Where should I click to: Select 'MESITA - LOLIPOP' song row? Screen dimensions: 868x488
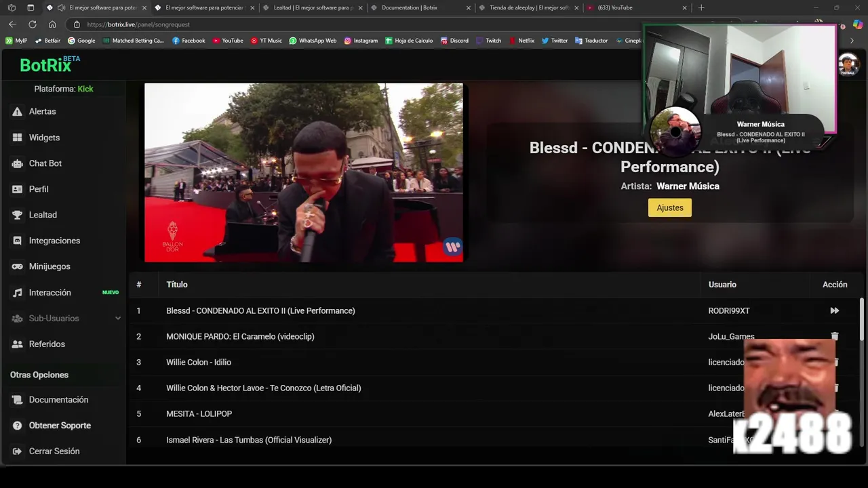[x=199, y=414]
